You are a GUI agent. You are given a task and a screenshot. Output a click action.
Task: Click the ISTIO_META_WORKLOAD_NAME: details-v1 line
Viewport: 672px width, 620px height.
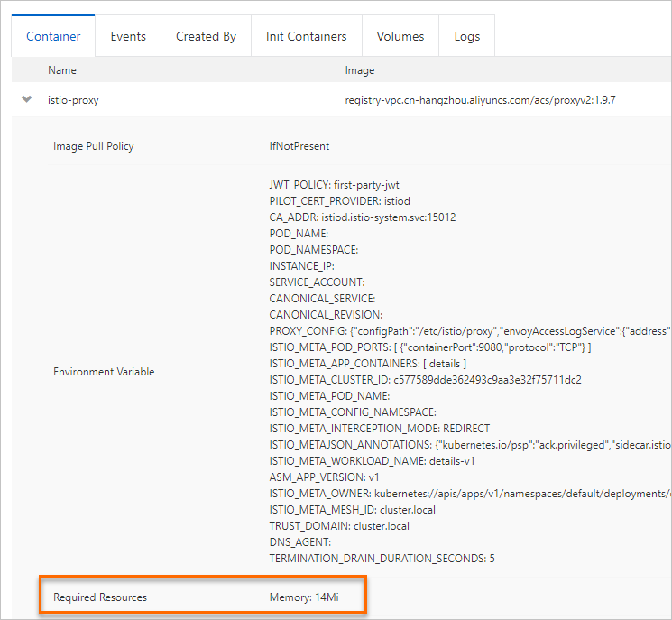[372, 461]
